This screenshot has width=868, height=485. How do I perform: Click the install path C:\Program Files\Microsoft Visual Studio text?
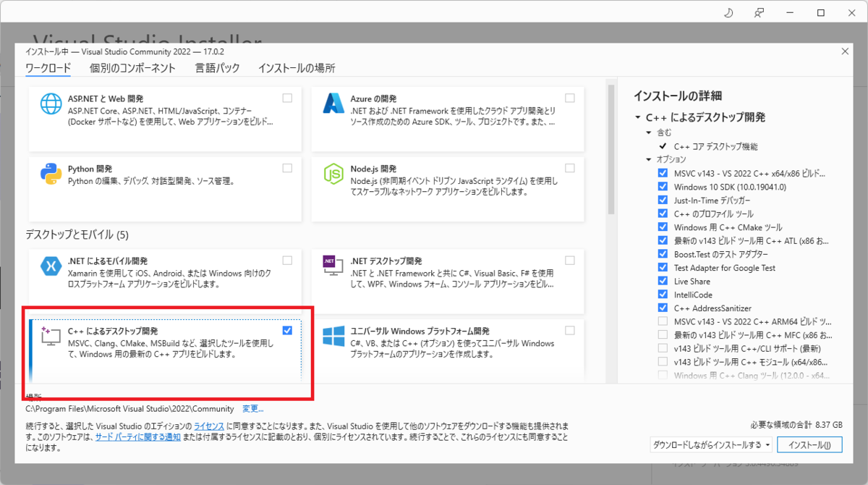pyautogui.click(x=129, y=409)
